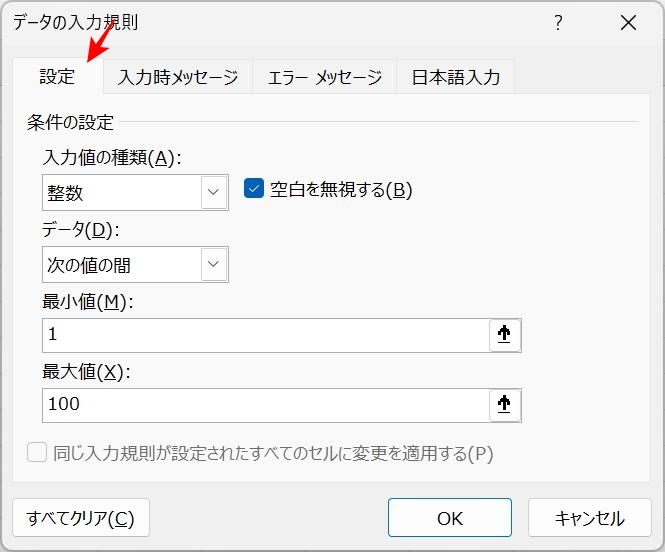This screenshot has height=552, width=665.
Task: Toggle 同じ入力規則が設定されたすべてのセルに変更を適用する checkbox
Action: (37, 452)
